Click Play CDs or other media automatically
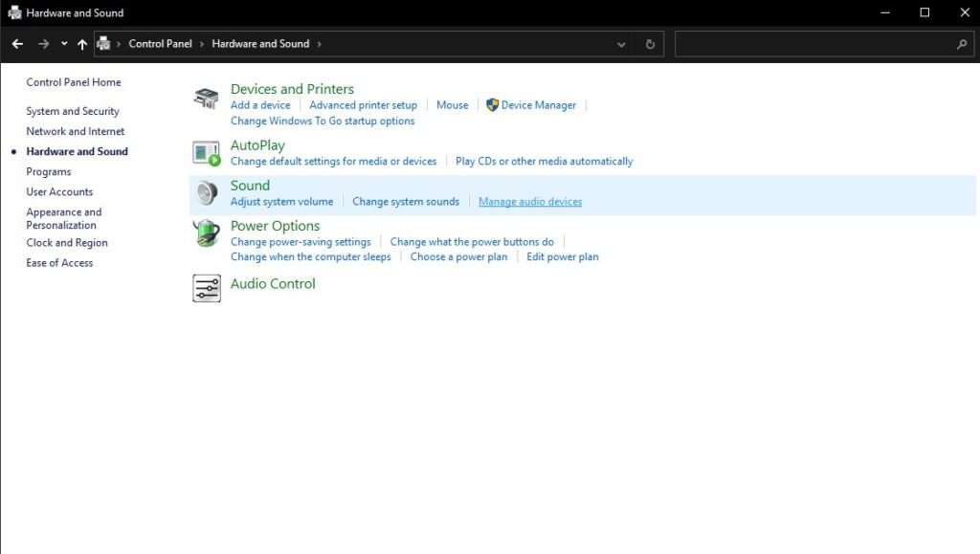The image size is (980, 554). click(545, 161)
